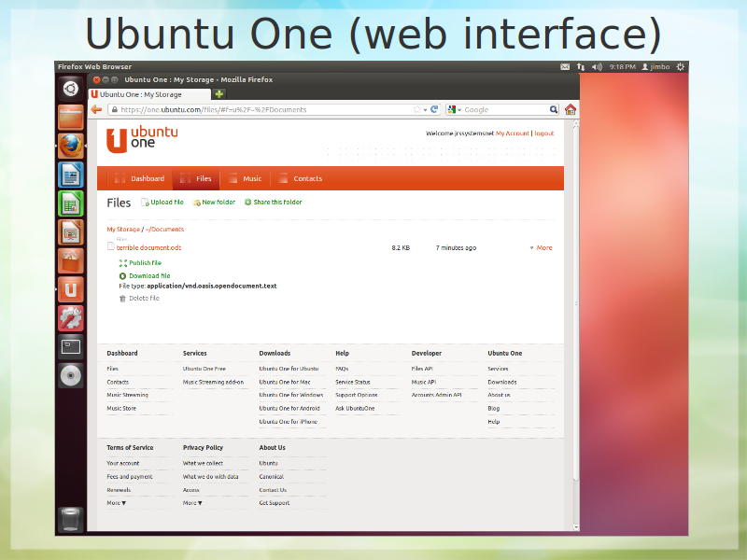Open the clock showing 9:18 PM
This screenshot has height=560, width=747.
click(x=622, y=66)
